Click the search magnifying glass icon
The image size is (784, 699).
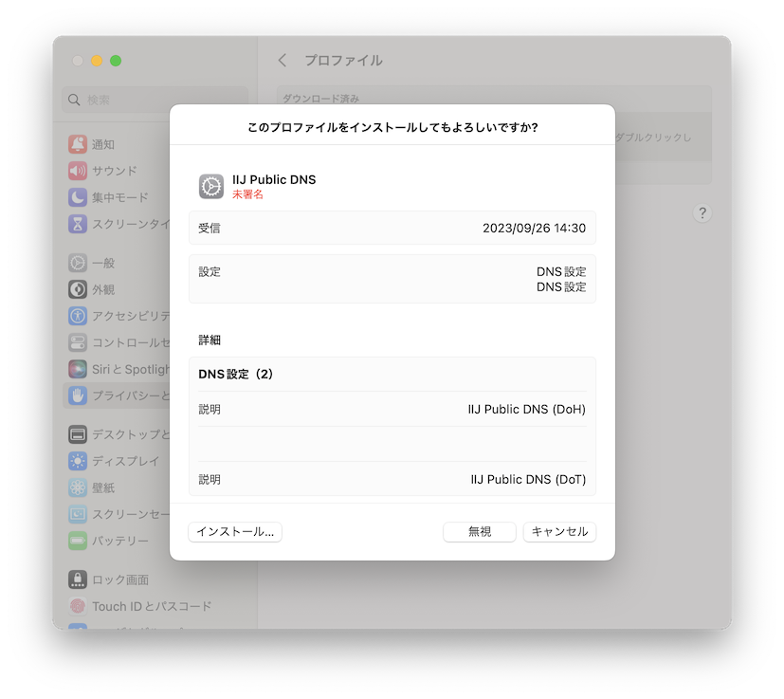click(74, 100)
